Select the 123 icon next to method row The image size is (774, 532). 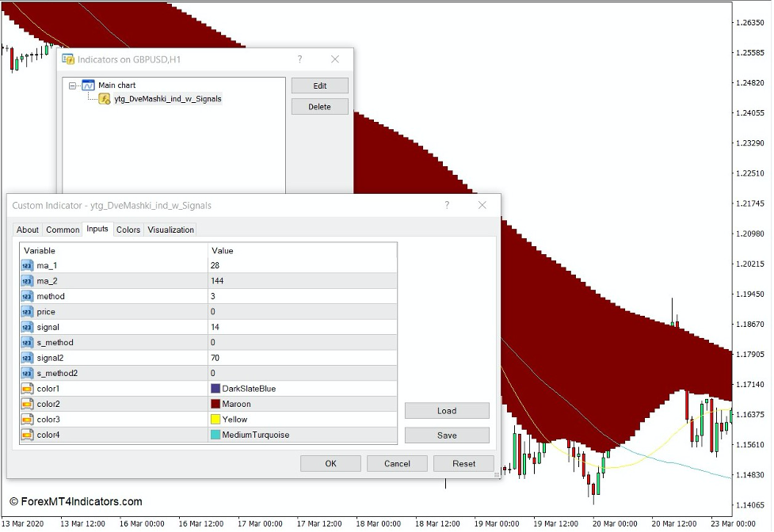click(26, 296)
